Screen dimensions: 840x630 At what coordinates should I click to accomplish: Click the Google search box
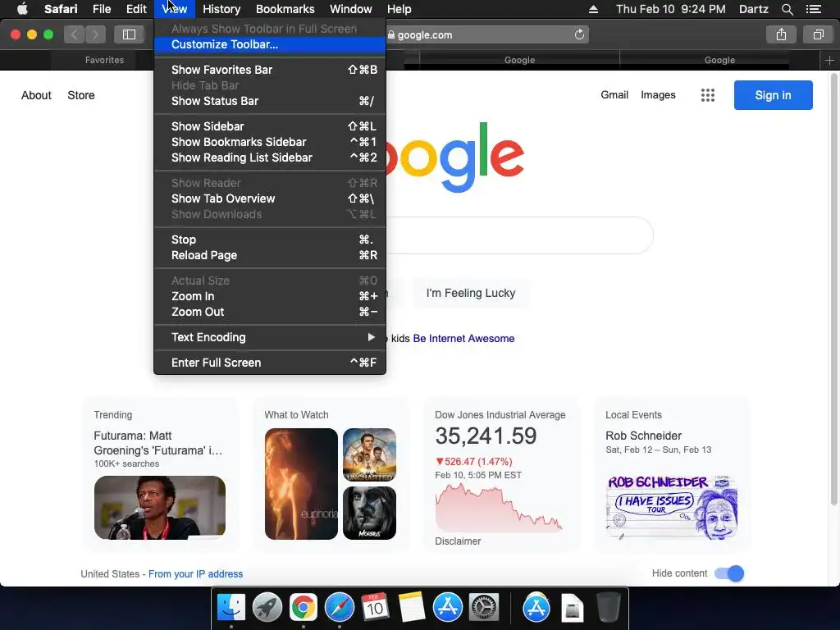[x=518, y=235]
